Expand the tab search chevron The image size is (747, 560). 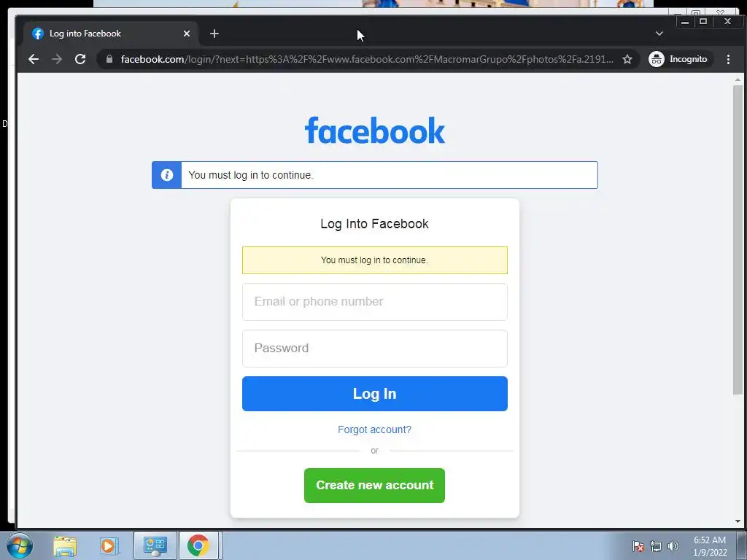pyautogui.click(x=659, y=34)
